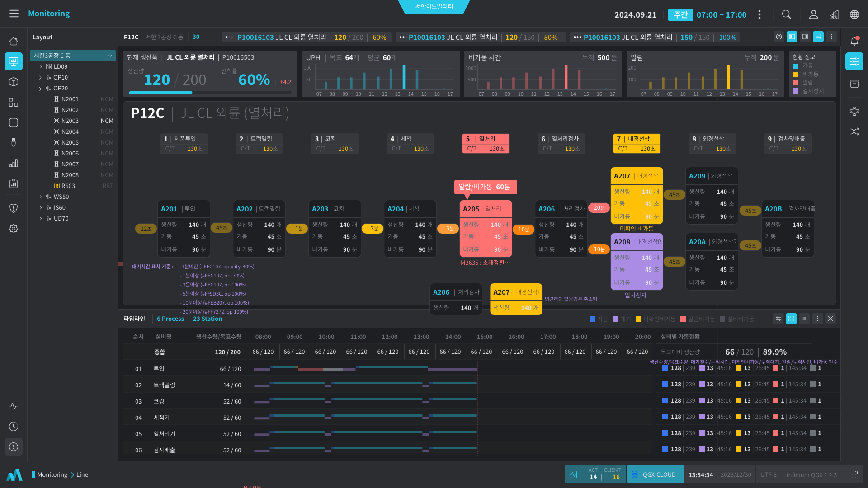The width and height of the screenshot is (868, 488).
Task: Click the shuffle arrows icon
Action: [x=854, y=131]
